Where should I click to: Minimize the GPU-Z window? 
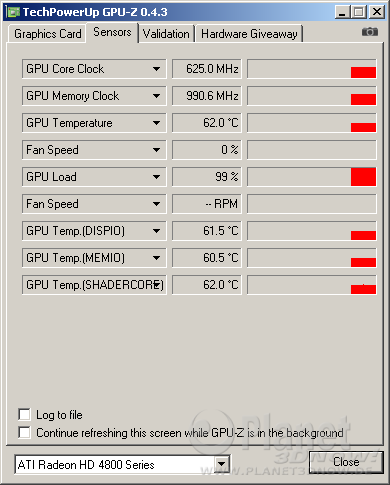coord(342,12)
